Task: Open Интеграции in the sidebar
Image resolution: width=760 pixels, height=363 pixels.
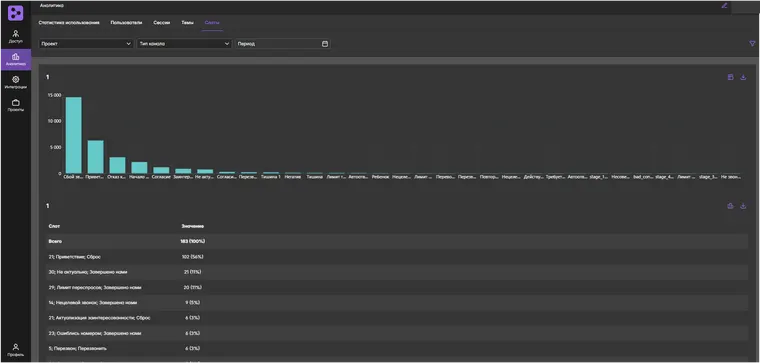Action: 16,82
